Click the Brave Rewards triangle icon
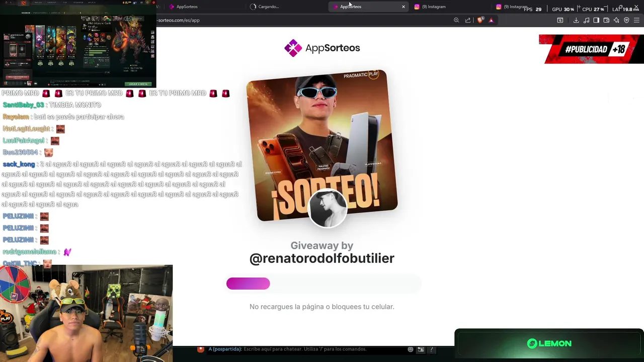The image size is (644, 362). point(491,20)
